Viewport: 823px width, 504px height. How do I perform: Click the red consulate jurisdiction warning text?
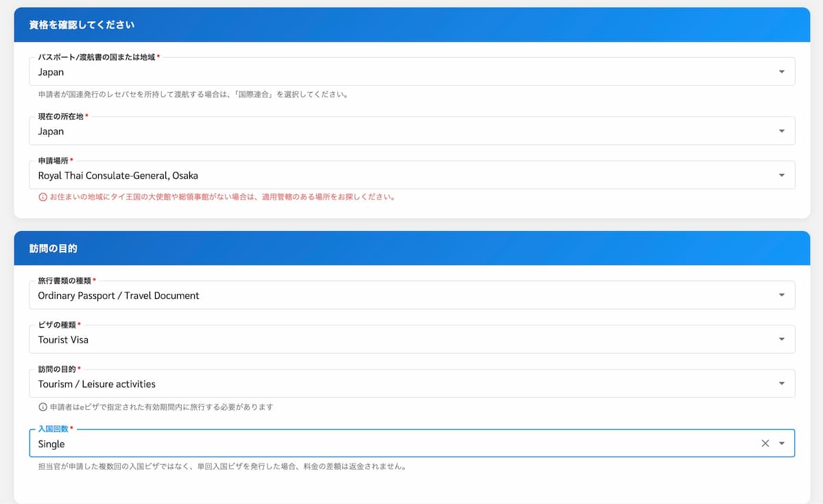tap(222, 197)
